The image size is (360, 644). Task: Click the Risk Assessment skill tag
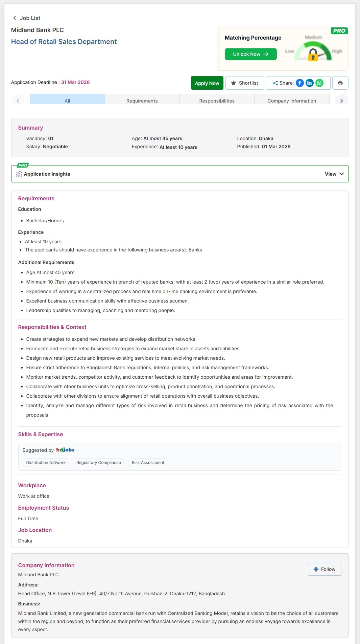click(148, 463)
